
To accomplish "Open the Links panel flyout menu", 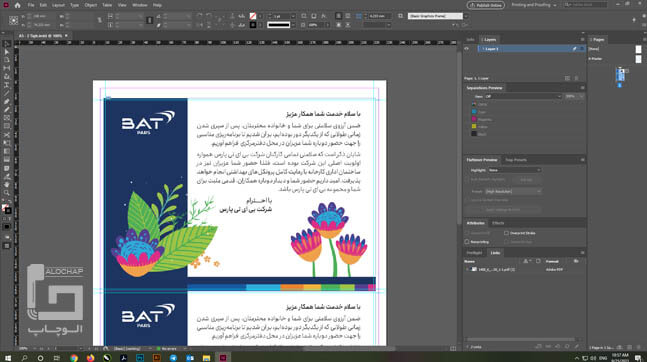I will pos(582,253).
